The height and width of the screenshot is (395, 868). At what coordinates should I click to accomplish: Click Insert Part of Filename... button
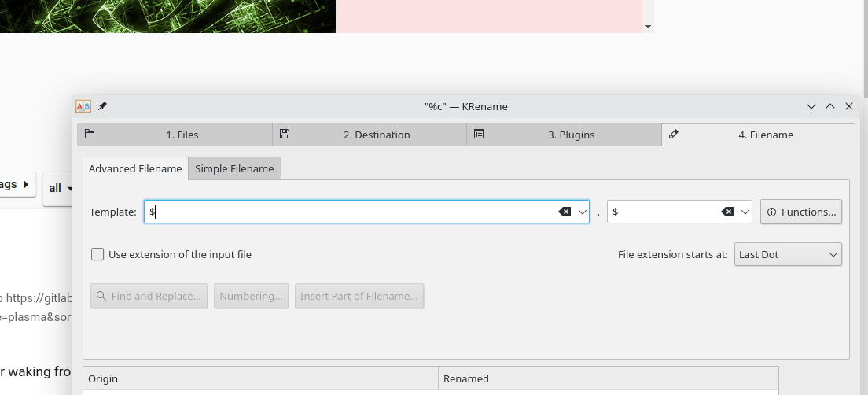[359, 296]
